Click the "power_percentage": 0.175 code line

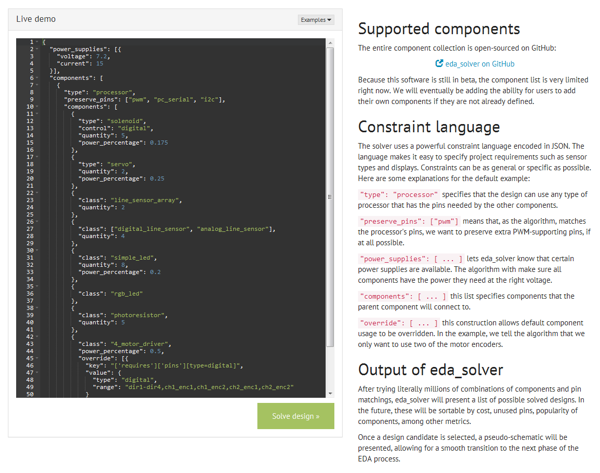click(x=123, y=143)
